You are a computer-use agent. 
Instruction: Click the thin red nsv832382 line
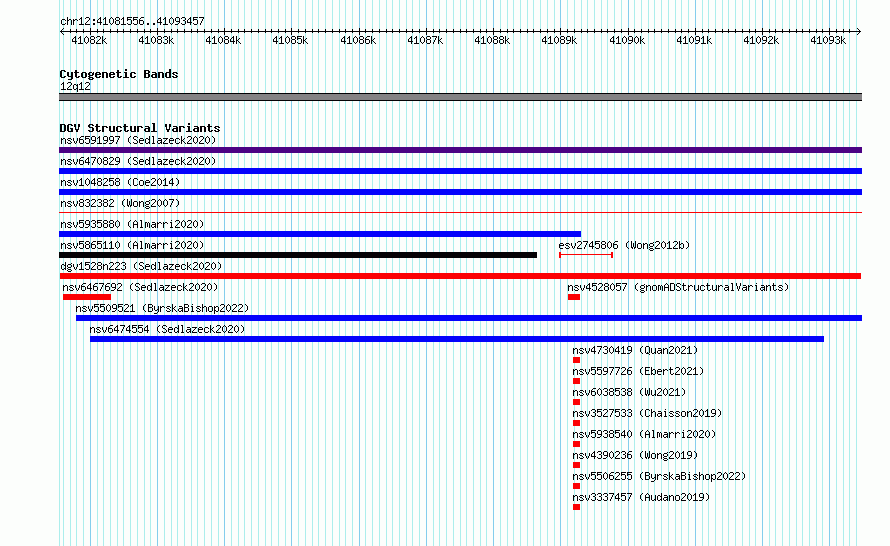460,213
